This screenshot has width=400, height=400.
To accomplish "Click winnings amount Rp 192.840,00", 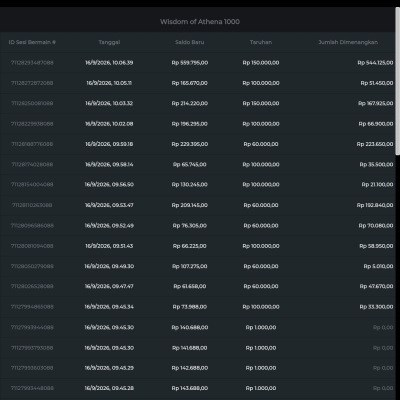I will (x=375, y=205).
